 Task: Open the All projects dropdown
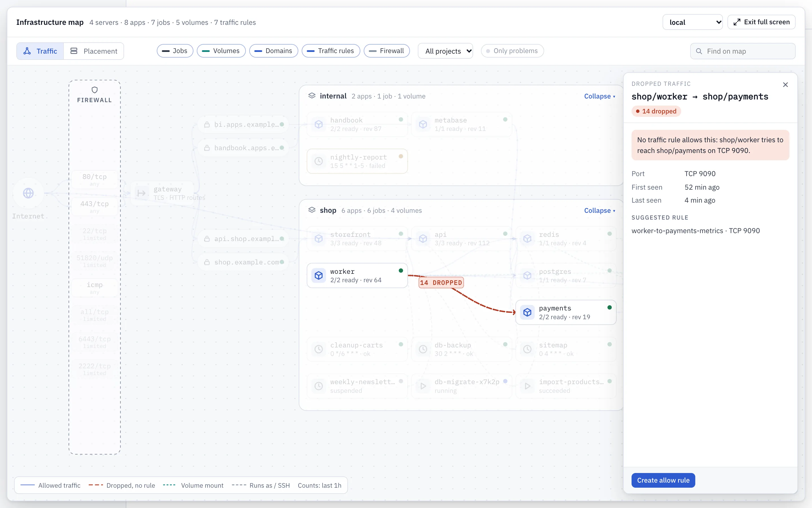pos(445,51)
